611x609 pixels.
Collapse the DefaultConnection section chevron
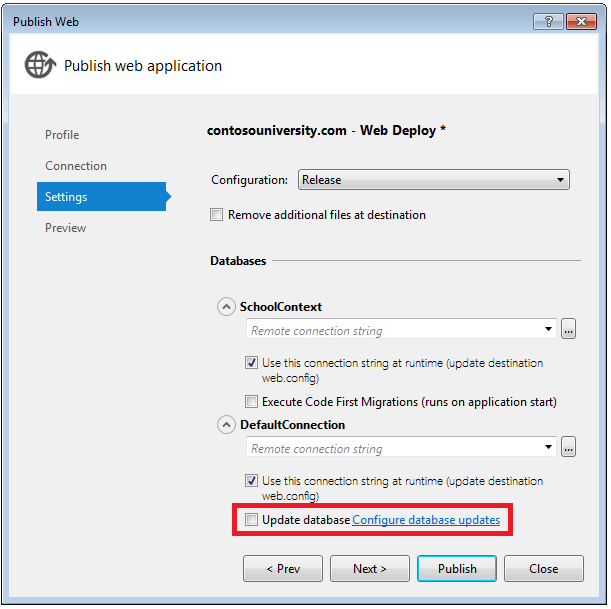click(x=226, y=425)
